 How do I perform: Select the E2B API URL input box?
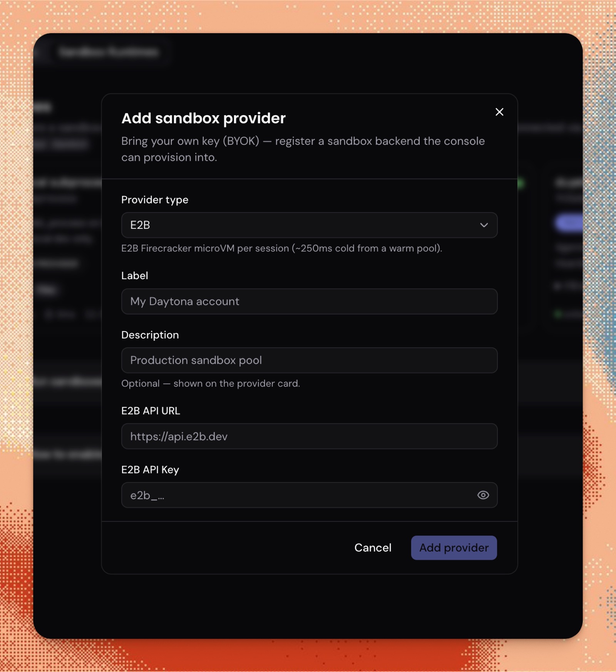click(x=309, y=436)
